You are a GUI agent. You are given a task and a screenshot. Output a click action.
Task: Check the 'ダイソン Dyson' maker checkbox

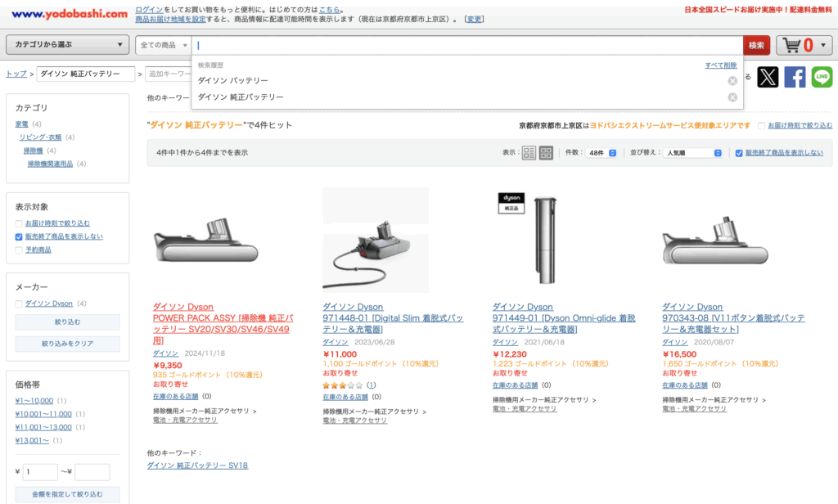20,304
